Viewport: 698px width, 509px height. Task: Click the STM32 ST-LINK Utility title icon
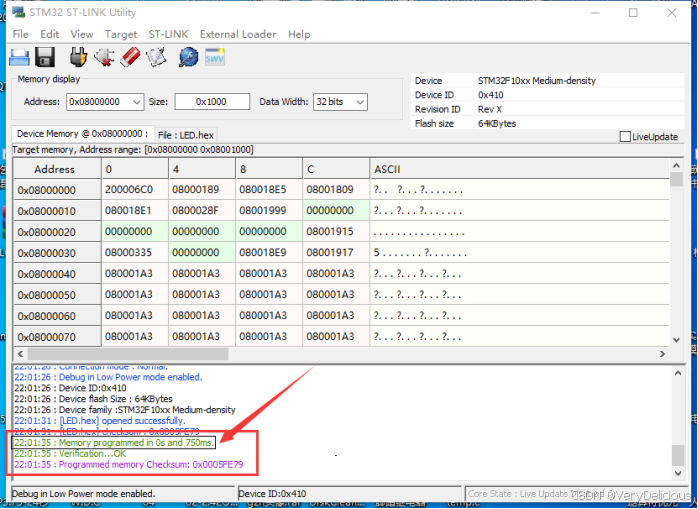[x=18, y=12]
